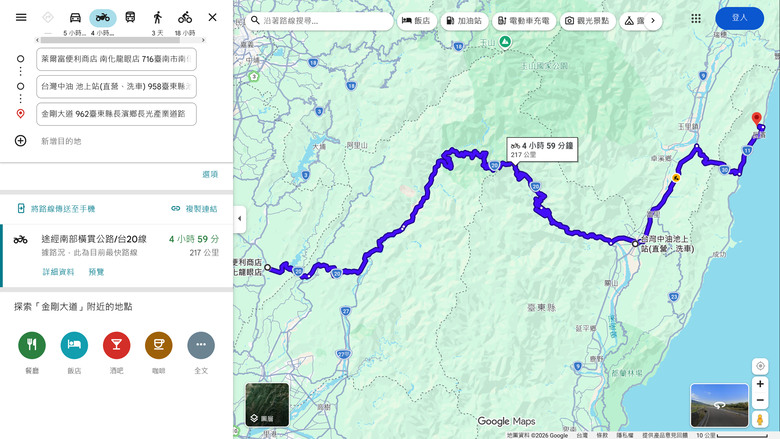Switch to driving car travel mode
This screenshot has height=439, width=780.
coord(75,17)
